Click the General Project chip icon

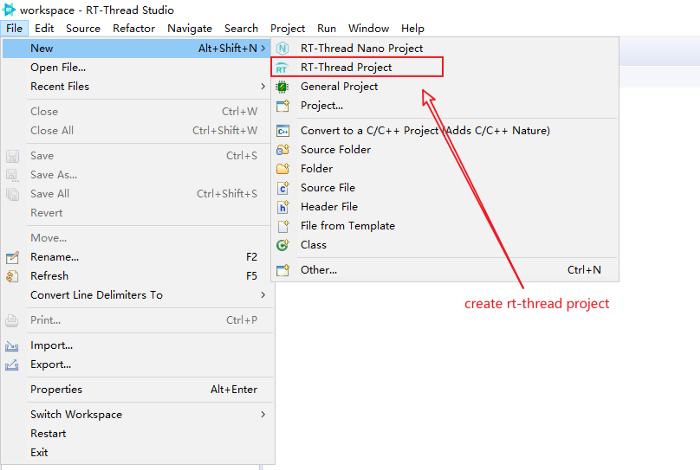click(282, 87)
